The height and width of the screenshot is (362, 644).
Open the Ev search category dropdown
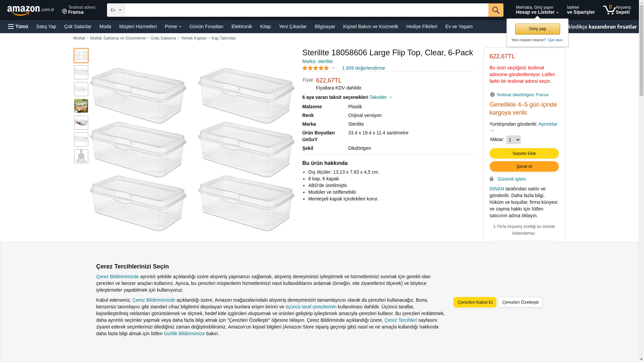coord(116,10)
